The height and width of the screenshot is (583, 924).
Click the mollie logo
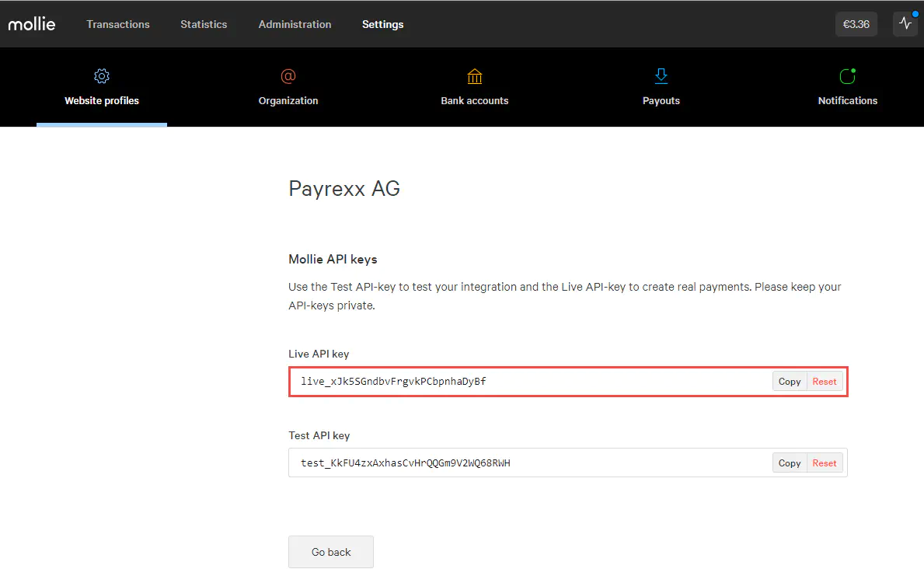coord(32,24)
